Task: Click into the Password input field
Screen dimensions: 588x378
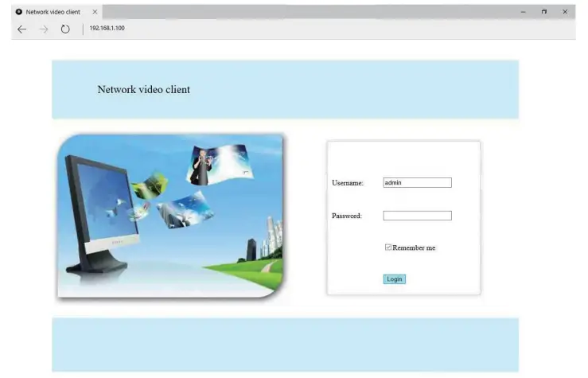Action: point(418,216)
